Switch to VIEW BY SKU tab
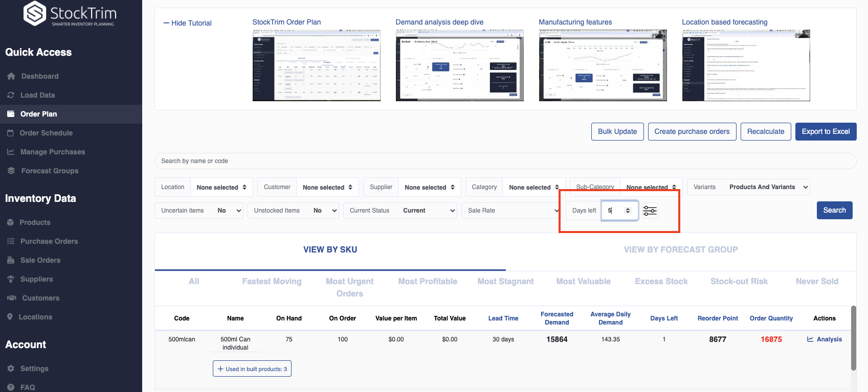 [x=330, y=249]
